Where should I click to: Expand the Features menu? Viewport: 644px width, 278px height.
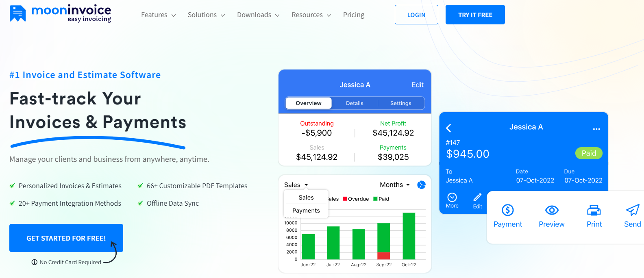click(158, 15)
